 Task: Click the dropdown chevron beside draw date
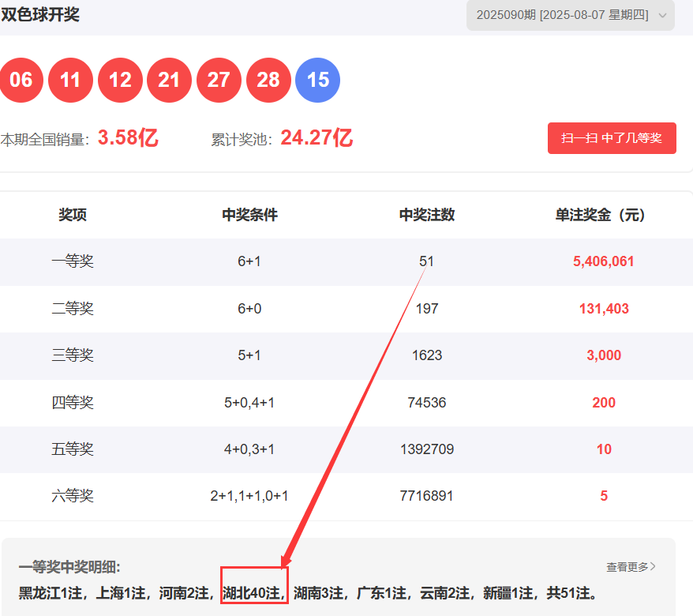point(662,15)
